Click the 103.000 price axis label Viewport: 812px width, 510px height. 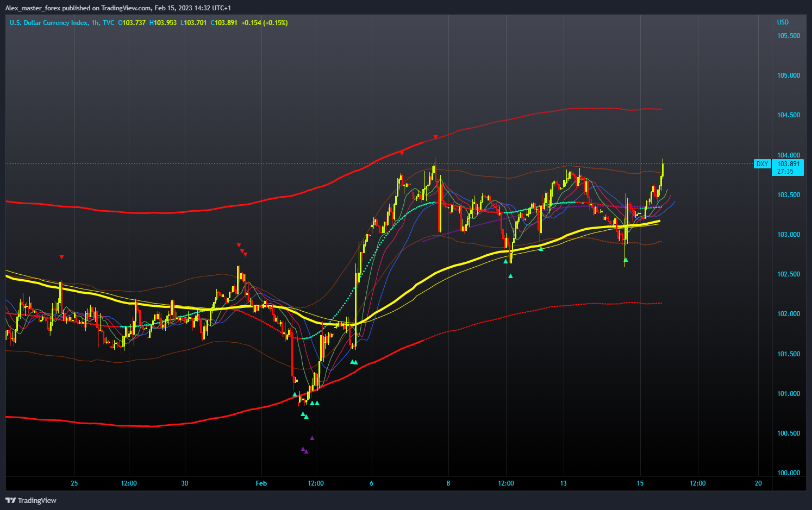point(789,235)
